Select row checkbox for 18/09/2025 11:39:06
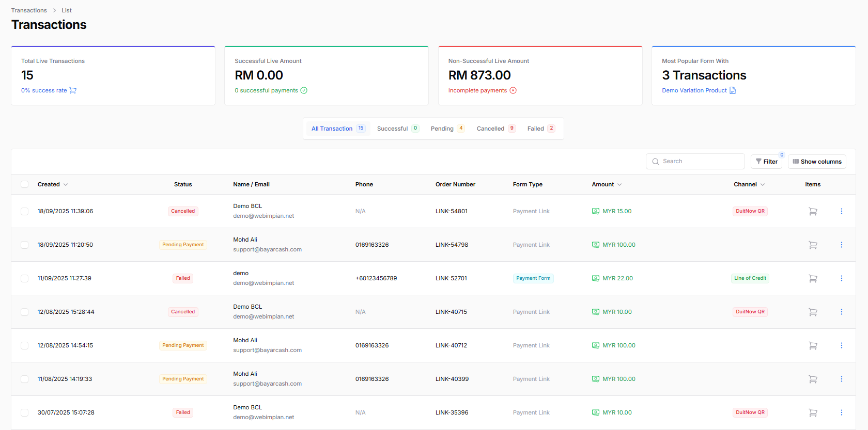This screenshot has height=430, width=868. point(24,211)
